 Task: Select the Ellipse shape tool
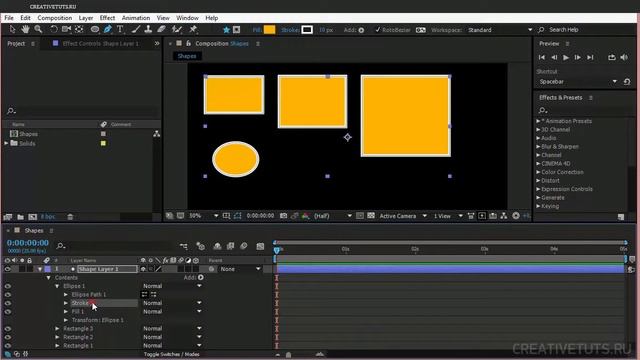pyautogui.click(x=95, y=29)
